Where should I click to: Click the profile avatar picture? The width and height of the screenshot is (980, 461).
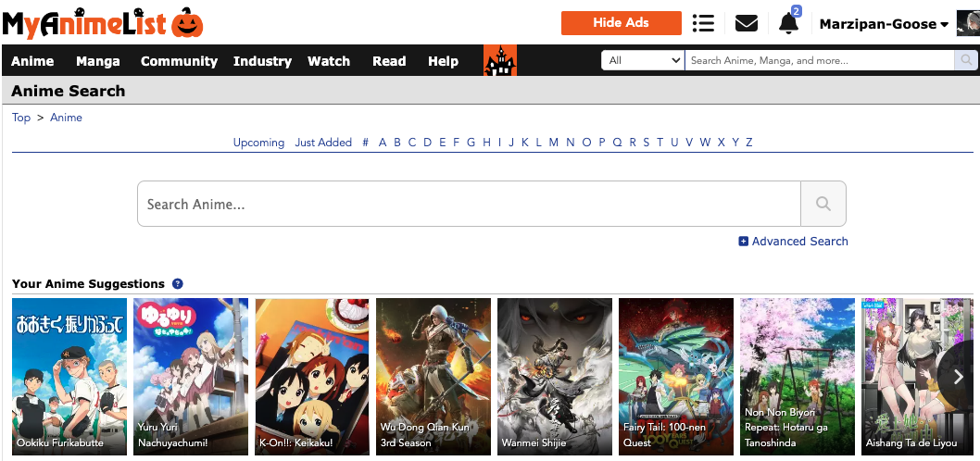968,24
